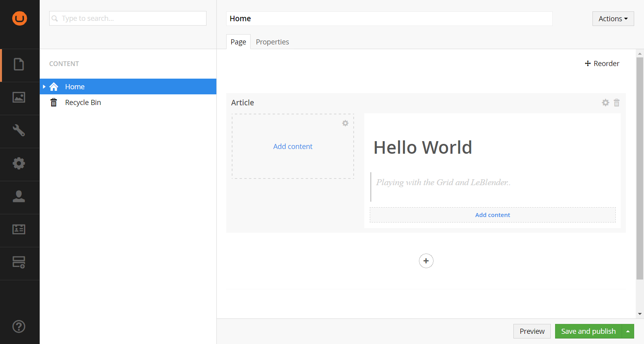Open the Help question mark icon
This screenshot has width=644, height=344.
[x=19, y=326]
